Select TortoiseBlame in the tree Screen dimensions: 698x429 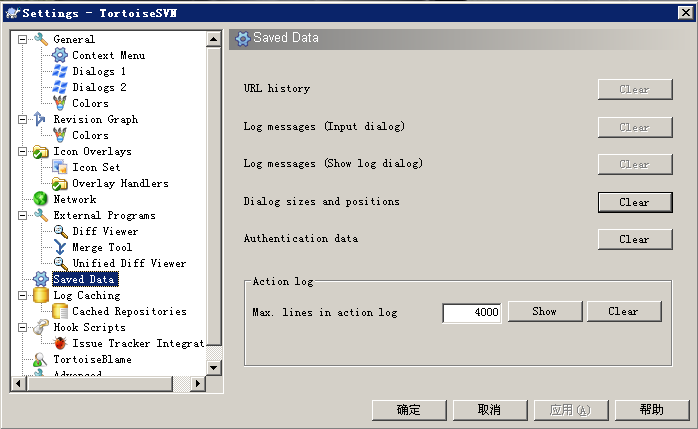93,359
